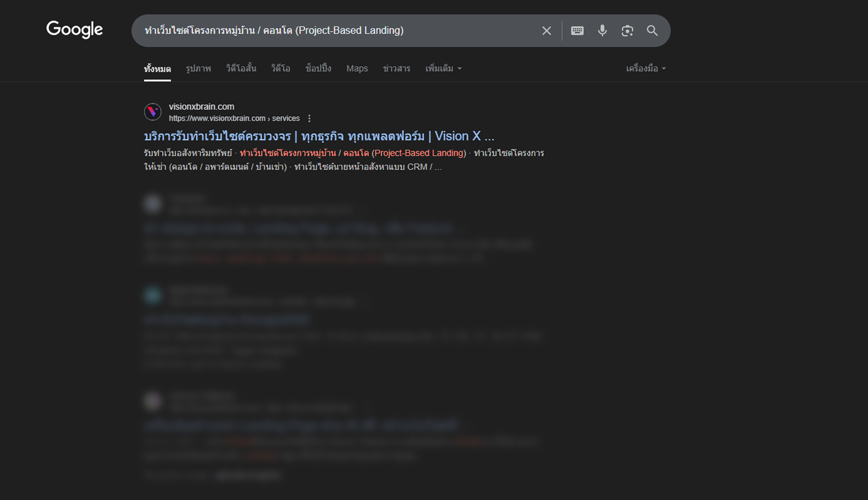Screen dimensions: 868x500
Task: Click into the search query input field
Action: (336, 31)
